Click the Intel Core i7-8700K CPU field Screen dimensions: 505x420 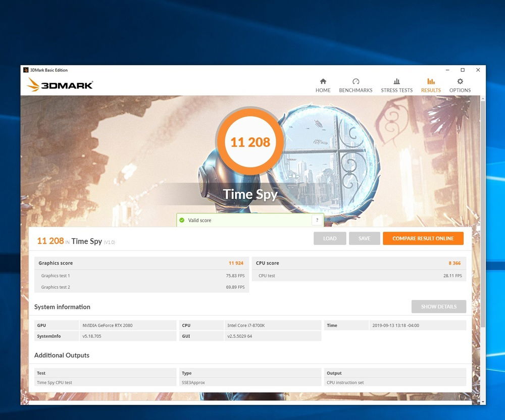273,326
